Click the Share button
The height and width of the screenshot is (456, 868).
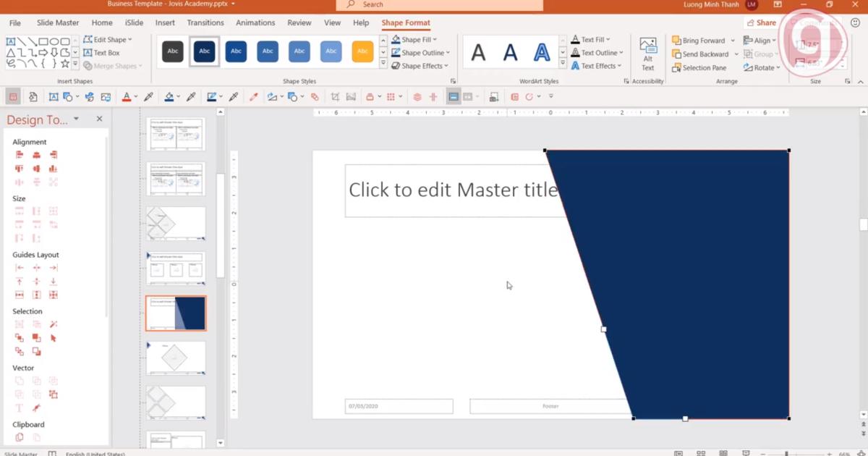pyautogui.click(x=762, y=22)
